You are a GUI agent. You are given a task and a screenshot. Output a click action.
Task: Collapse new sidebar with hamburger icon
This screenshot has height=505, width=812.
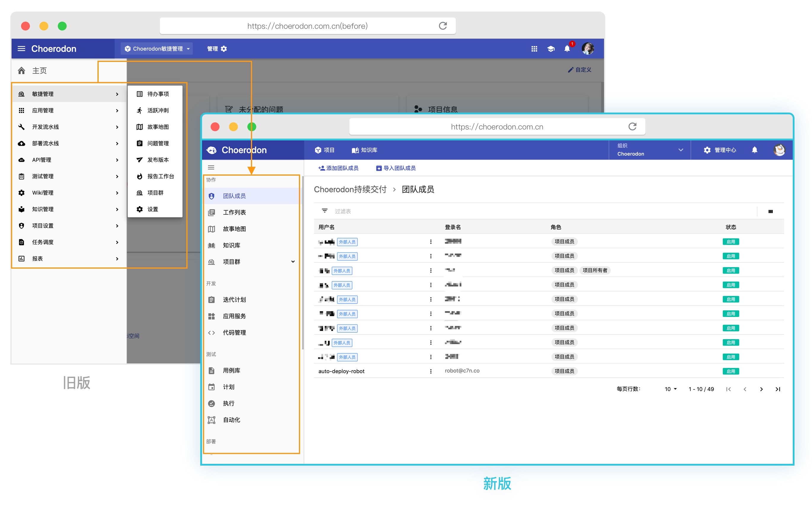[x=211, y=167]
